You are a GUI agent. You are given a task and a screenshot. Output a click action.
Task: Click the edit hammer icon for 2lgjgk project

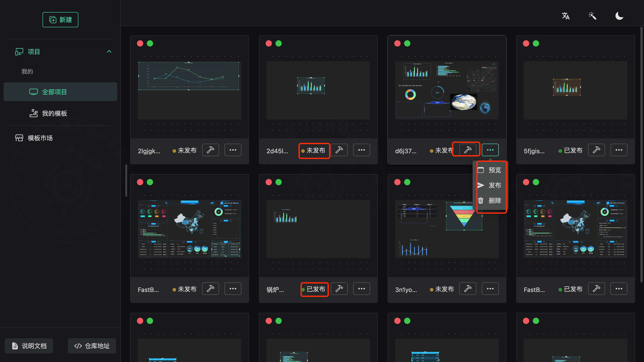(211, 150)
